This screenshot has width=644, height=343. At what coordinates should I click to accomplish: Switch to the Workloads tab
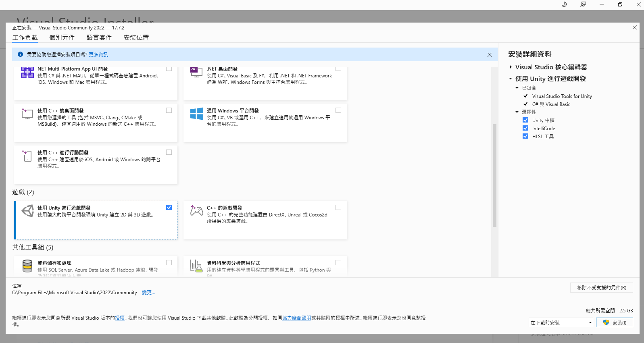pos(25,37)
